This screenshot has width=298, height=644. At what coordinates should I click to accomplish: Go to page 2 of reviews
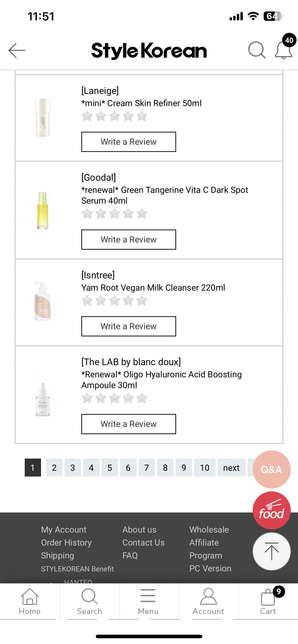tap(54, 468)
